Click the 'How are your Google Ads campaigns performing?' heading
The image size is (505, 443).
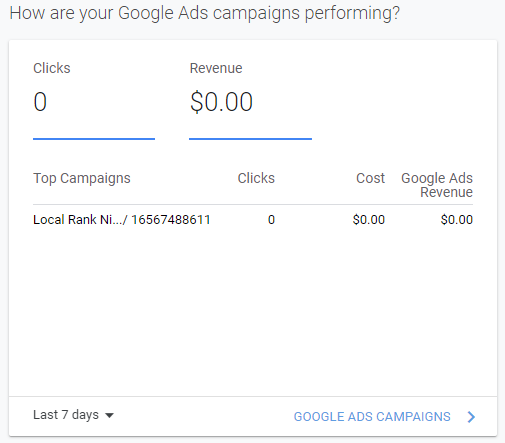[205, 13]
